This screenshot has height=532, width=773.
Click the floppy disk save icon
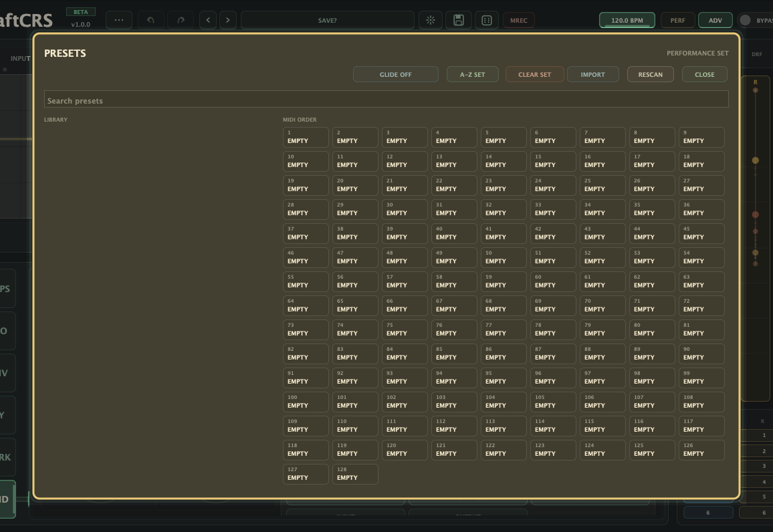click(459, 20)
